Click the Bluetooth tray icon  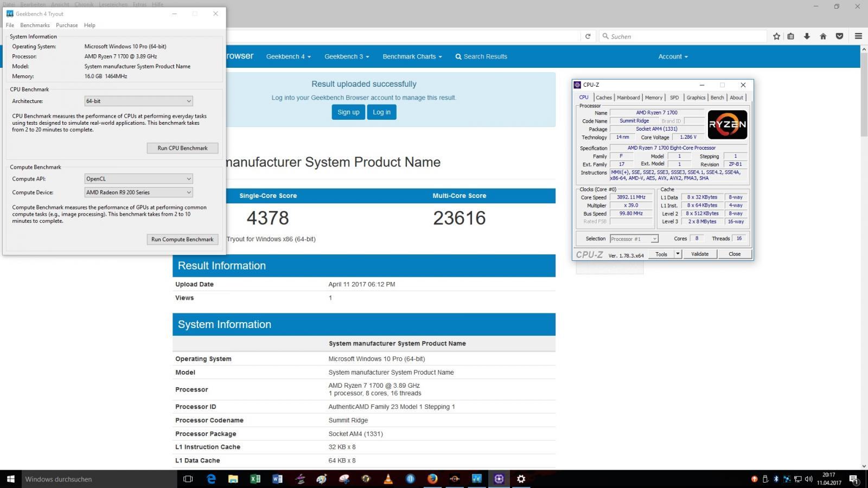point(776,479)
